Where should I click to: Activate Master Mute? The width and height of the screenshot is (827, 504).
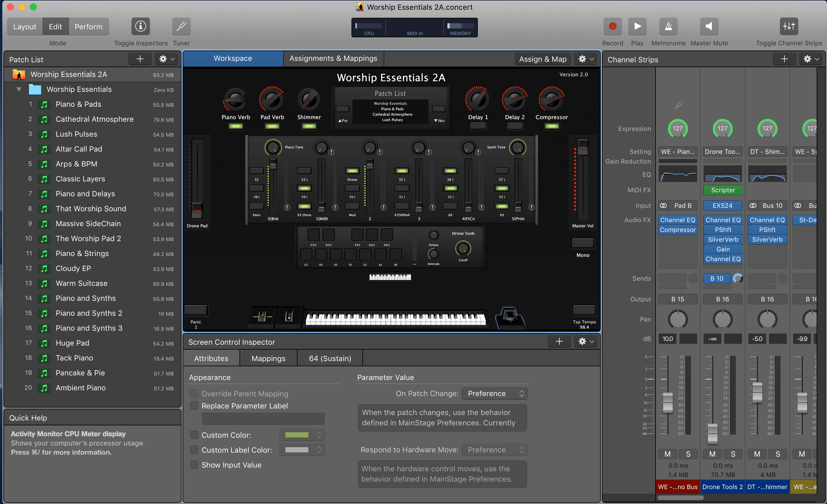click(708, 26)
